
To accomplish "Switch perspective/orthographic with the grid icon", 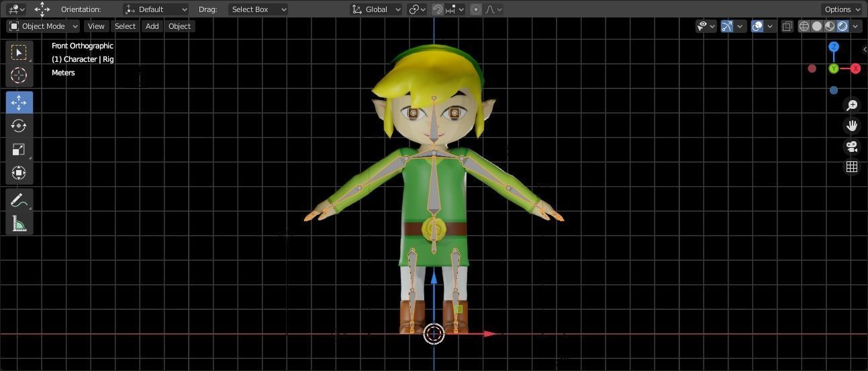I will 852,167.
